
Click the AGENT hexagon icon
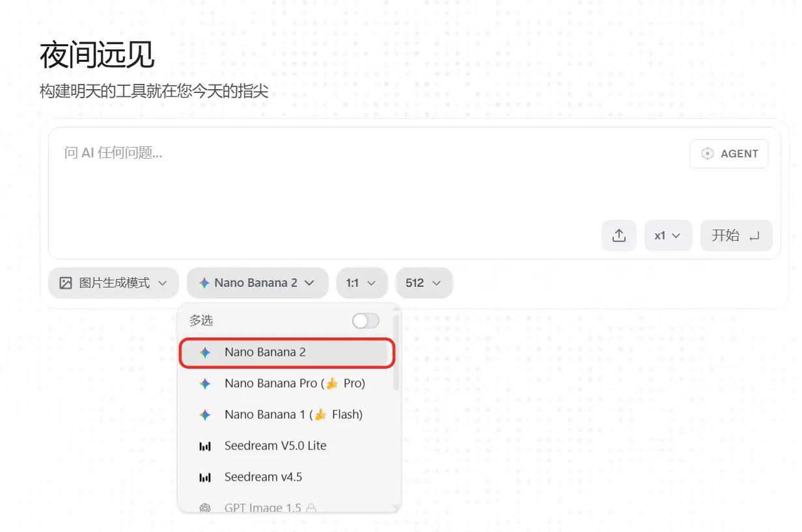point(708,153)
